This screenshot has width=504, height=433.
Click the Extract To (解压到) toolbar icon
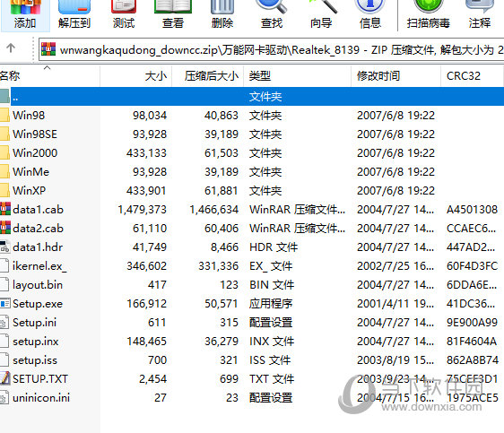[74, 14]
